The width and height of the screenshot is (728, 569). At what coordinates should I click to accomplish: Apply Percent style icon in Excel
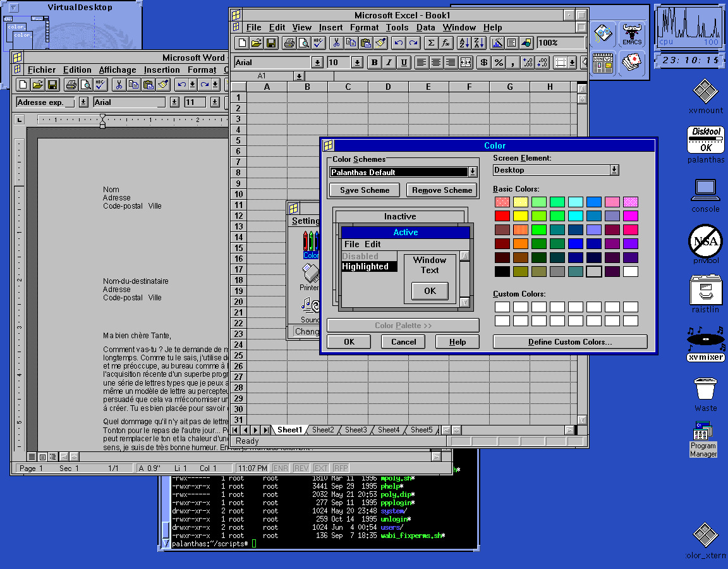(x=499, y=62)
